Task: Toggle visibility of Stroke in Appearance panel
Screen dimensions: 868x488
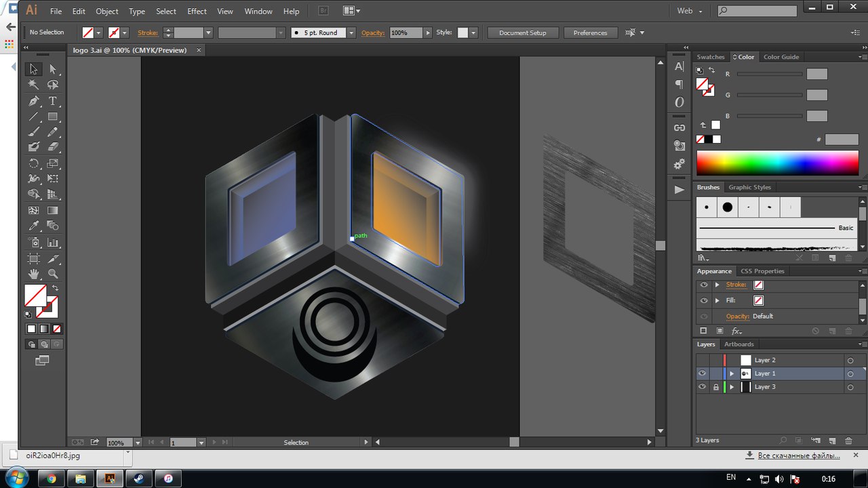Action: (x=704, y=285)
